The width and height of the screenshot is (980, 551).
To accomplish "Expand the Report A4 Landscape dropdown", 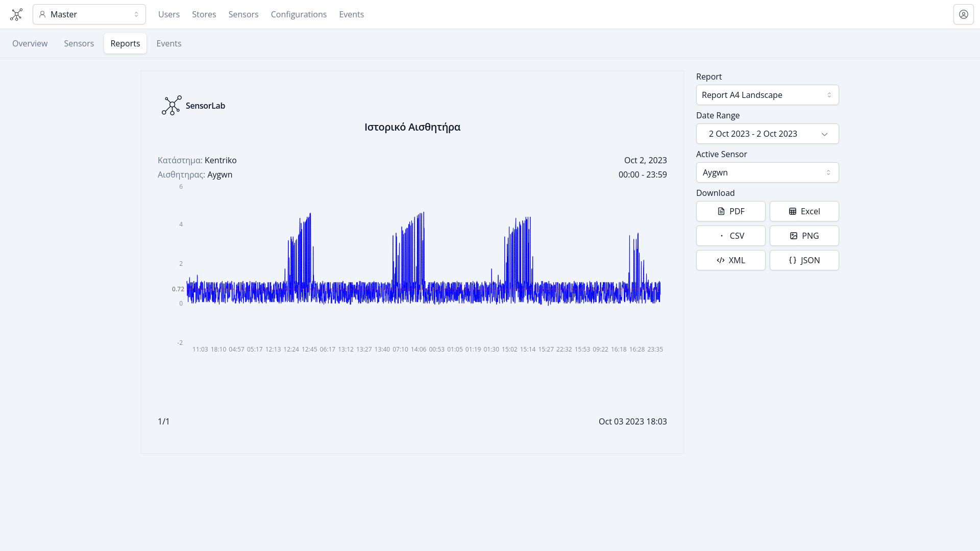I will tap(767, 95).
